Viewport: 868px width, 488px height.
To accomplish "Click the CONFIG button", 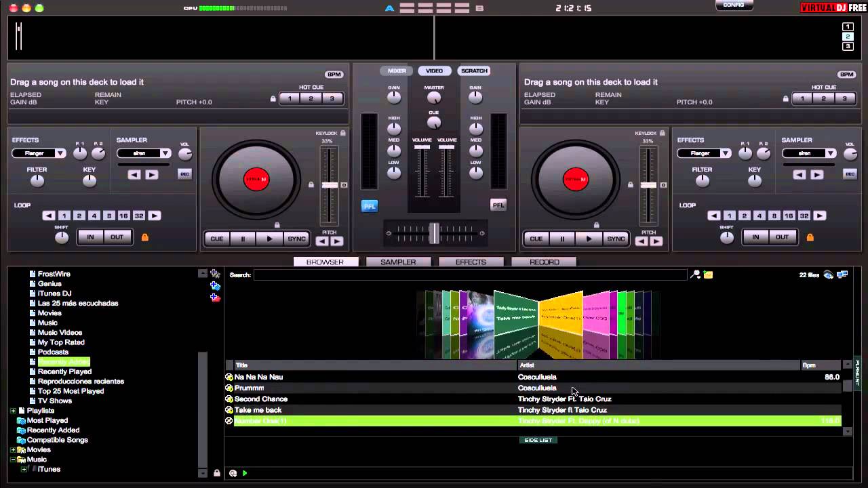I will [734, 5].
